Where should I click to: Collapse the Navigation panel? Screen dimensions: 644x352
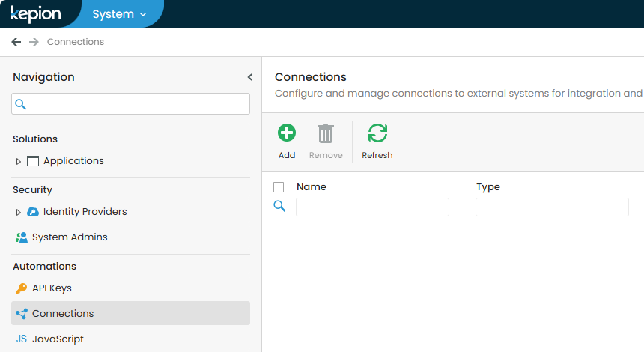[x=250, y=77]
